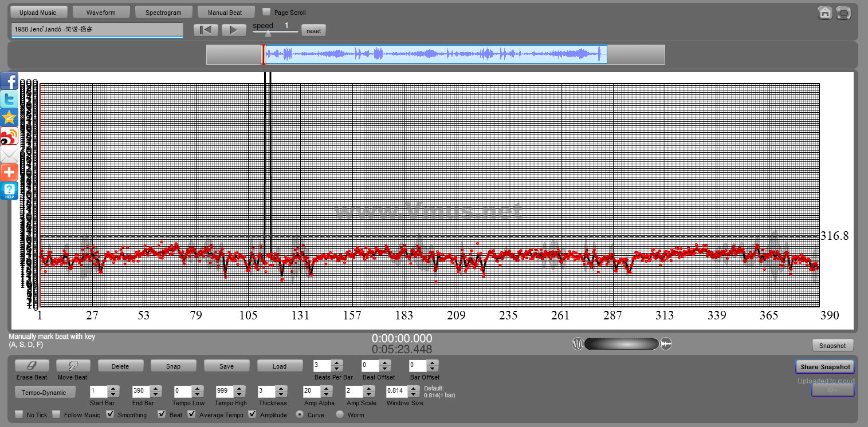Click the rewind to start button

click(x=206, y=30)
